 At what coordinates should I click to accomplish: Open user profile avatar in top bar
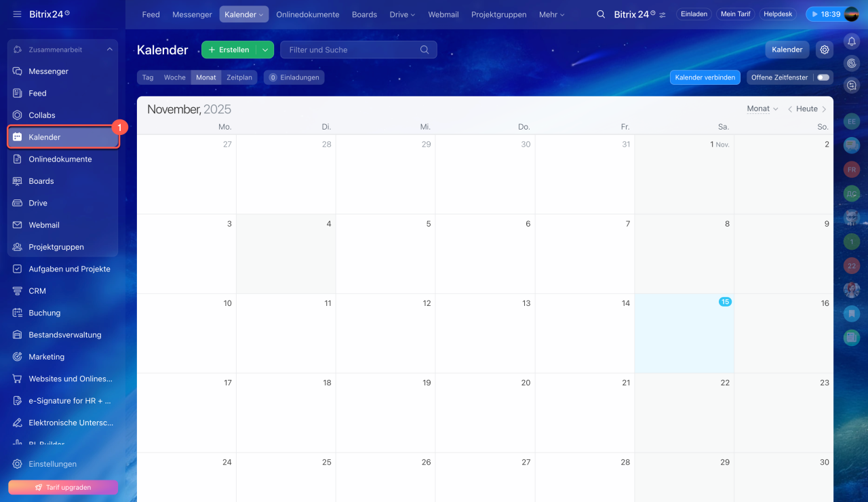851,14
